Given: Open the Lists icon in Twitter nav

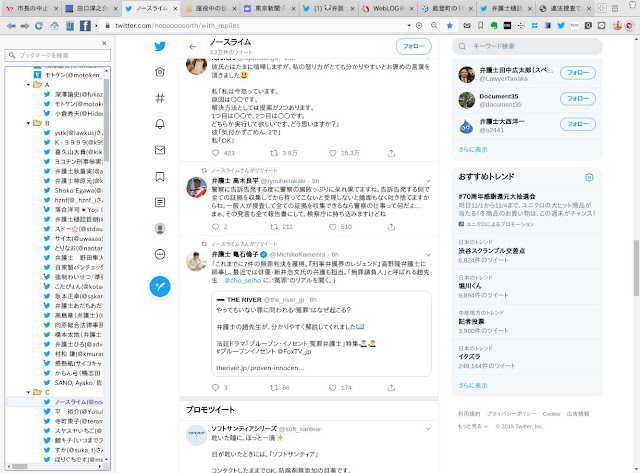Looking at the screenshot, I should tap(160, 202).
